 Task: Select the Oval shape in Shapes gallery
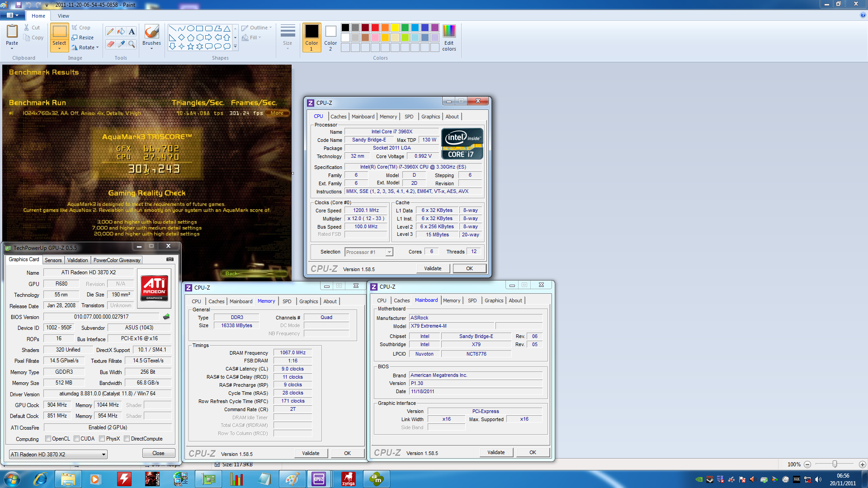[190, 28]
